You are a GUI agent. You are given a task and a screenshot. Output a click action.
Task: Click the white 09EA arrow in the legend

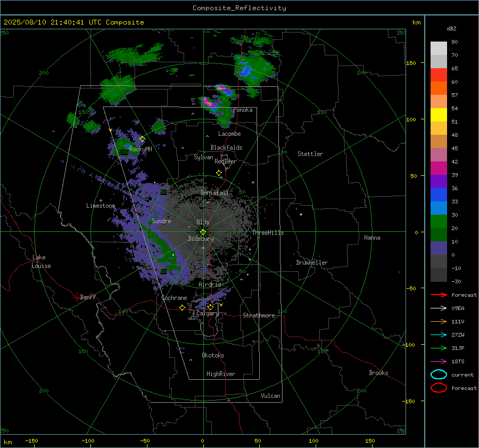click(x=439, y=308)
